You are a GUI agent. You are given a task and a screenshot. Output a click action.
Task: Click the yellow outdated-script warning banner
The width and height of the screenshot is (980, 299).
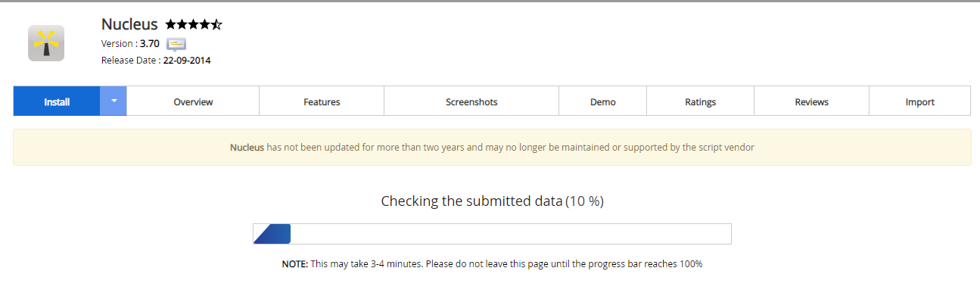pyautogui.click(x=492, y=147)
